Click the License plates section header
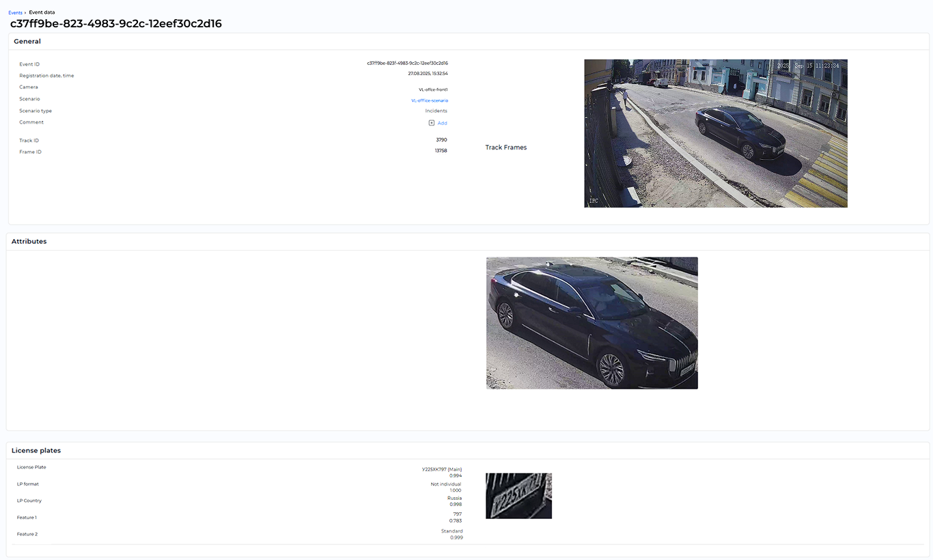 pos(36,451)
